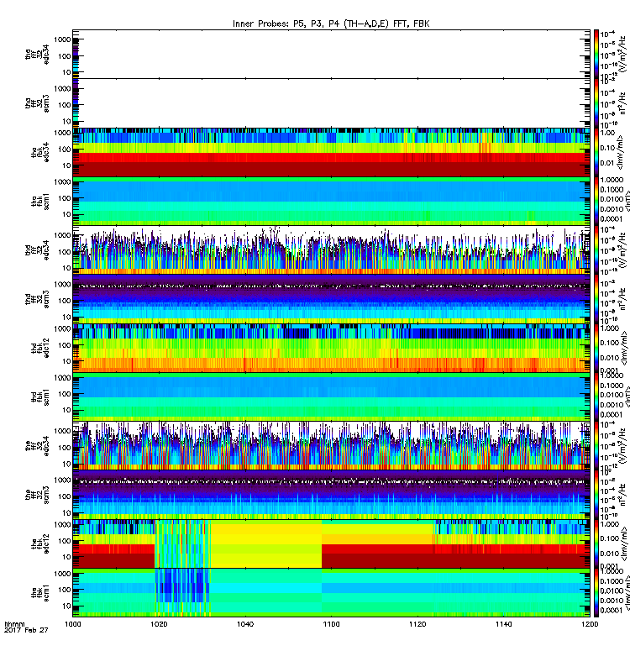This screenshot has height=672, width=630.
Task: Click the "1040" time axis label
Action: coord(245,624)
